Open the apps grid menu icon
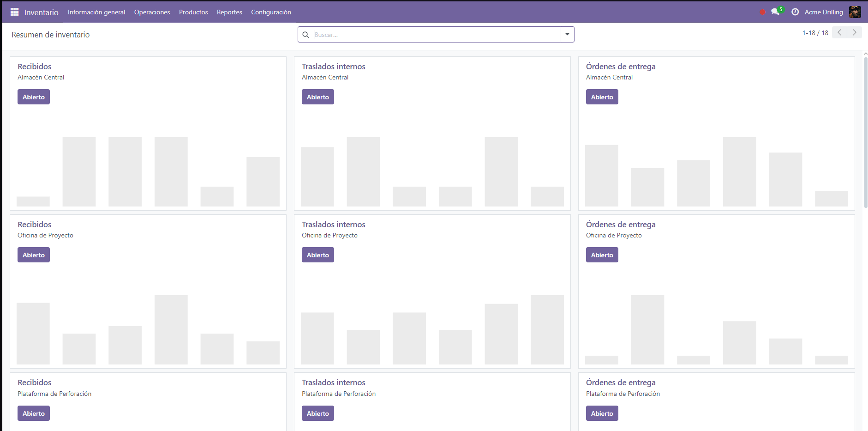The height and width of the screenshot is (431, 868). point(14,12)
